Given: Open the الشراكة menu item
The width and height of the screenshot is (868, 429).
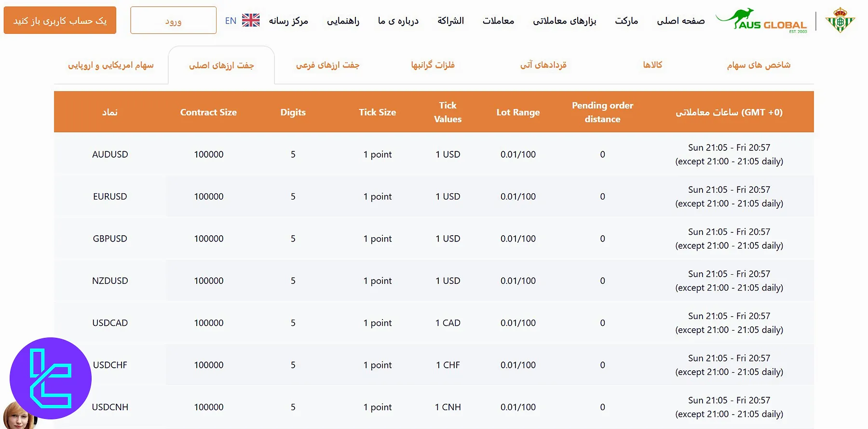Looking at the screenshot, I should coord(451,21).
